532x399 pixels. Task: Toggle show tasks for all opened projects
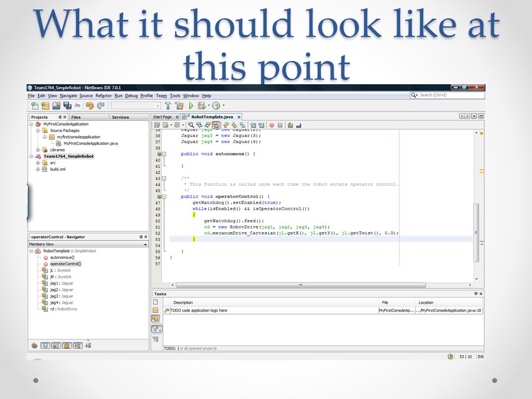(x=155, y=319)
